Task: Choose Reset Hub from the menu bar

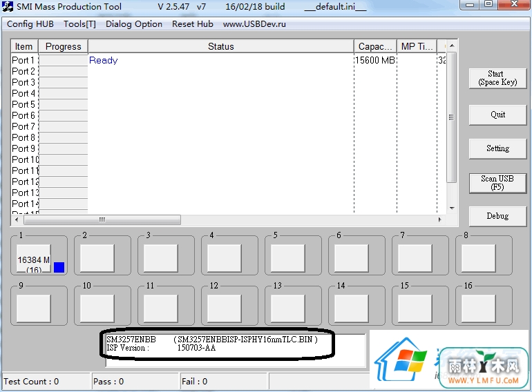Action: (x=192, y=24)
